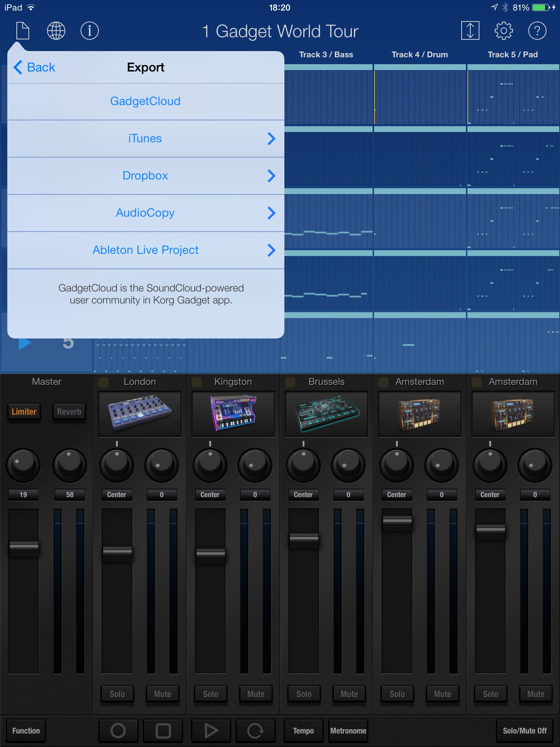Mute Track 4 Amsterdam drum
Image resolution: width=560 pixels, height=747 pixels.
(443, 694)
